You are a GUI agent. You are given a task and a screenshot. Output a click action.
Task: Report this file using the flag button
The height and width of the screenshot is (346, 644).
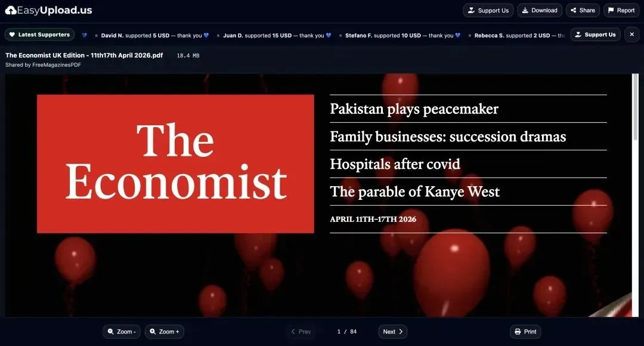click(621, 10)
